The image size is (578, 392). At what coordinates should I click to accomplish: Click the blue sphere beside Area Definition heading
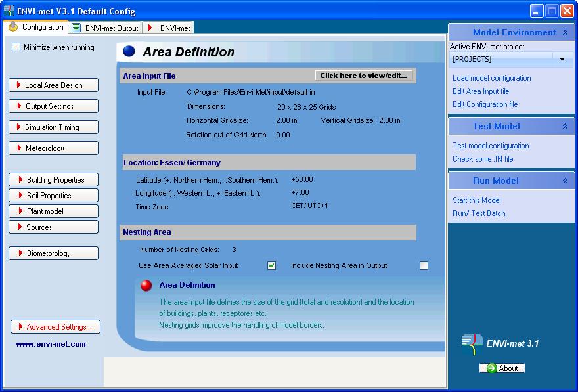point(129,51)
